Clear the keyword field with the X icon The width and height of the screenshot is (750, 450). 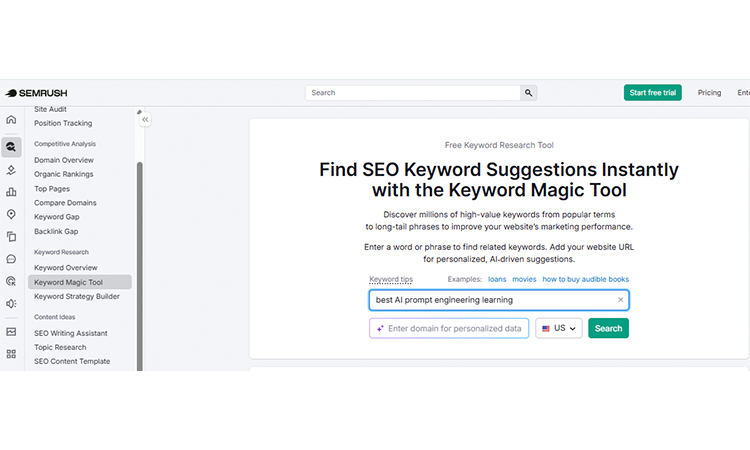coord(620,300)
